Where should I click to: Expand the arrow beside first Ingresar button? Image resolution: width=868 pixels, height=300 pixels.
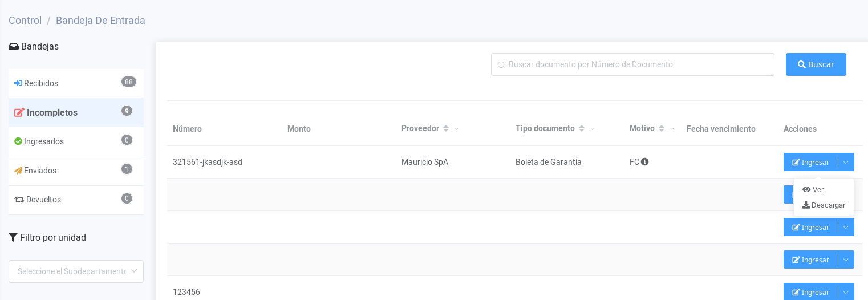[x=846, y=162]
